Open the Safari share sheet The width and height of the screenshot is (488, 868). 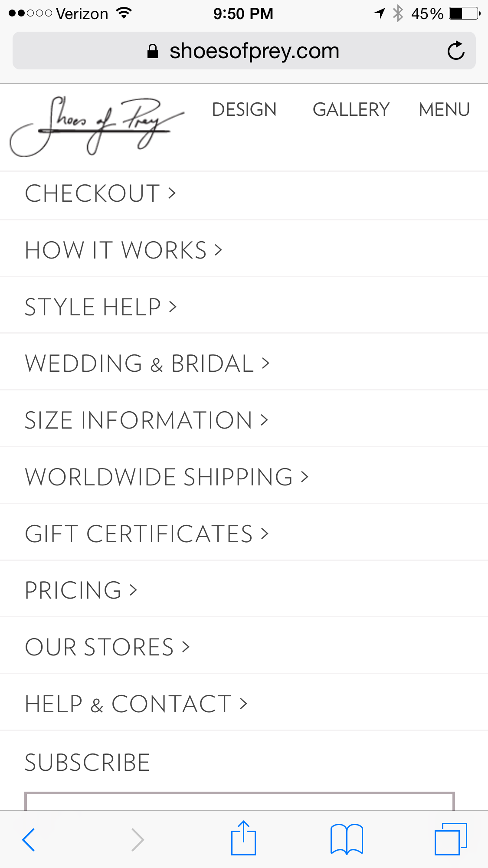point(243,839)
